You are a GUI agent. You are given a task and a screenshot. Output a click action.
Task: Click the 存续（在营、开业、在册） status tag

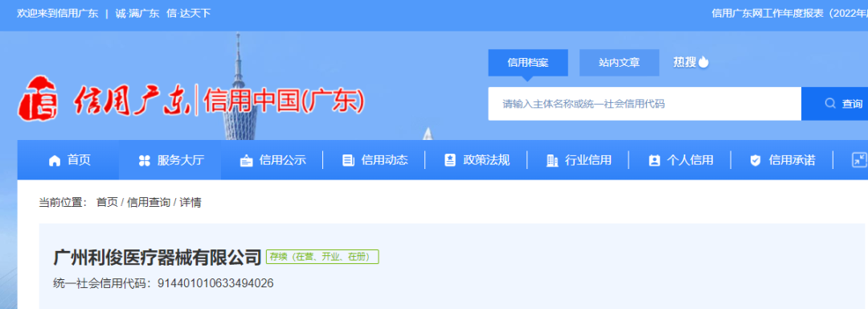[x=322, y=257]
